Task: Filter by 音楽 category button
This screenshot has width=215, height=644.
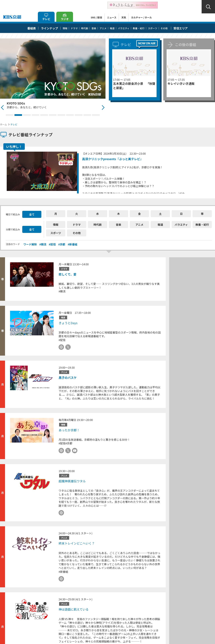Action: click(x=118, y=225)
